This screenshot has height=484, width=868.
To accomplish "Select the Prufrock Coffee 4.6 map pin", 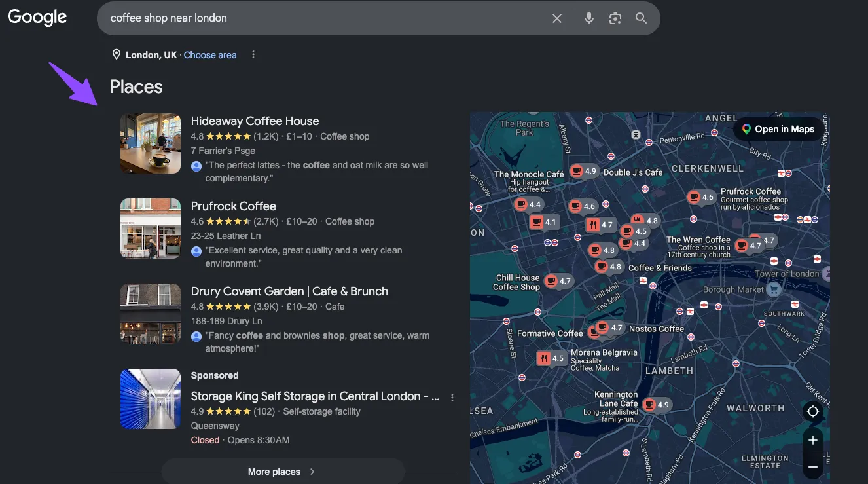I will [700, 197].
